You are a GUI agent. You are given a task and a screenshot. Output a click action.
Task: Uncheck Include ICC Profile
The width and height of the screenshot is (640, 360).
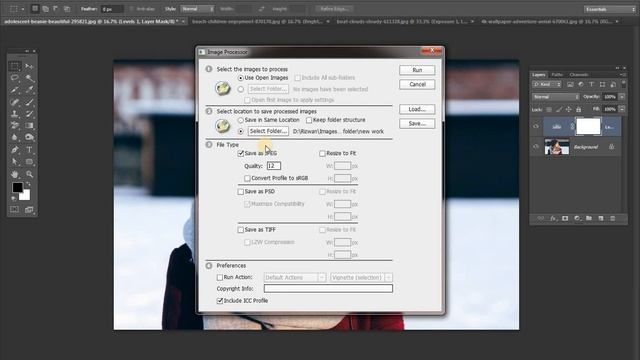tap(220, 301)
